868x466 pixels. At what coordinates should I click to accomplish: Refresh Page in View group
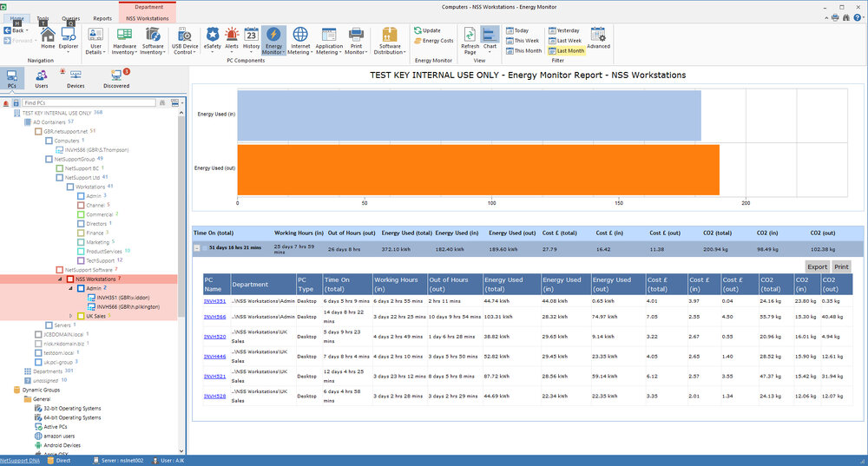pos(470,41)
